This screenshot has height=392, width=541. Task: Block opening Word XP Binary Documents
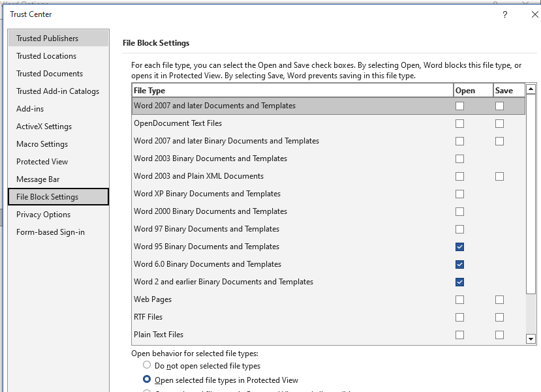(x=459, y=194)
